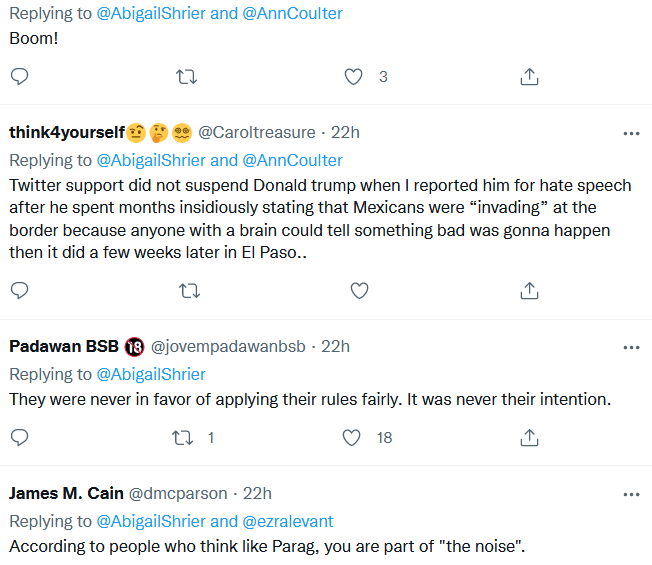Like Padawan BSB's tweet with 18 likes

point(351,438)
